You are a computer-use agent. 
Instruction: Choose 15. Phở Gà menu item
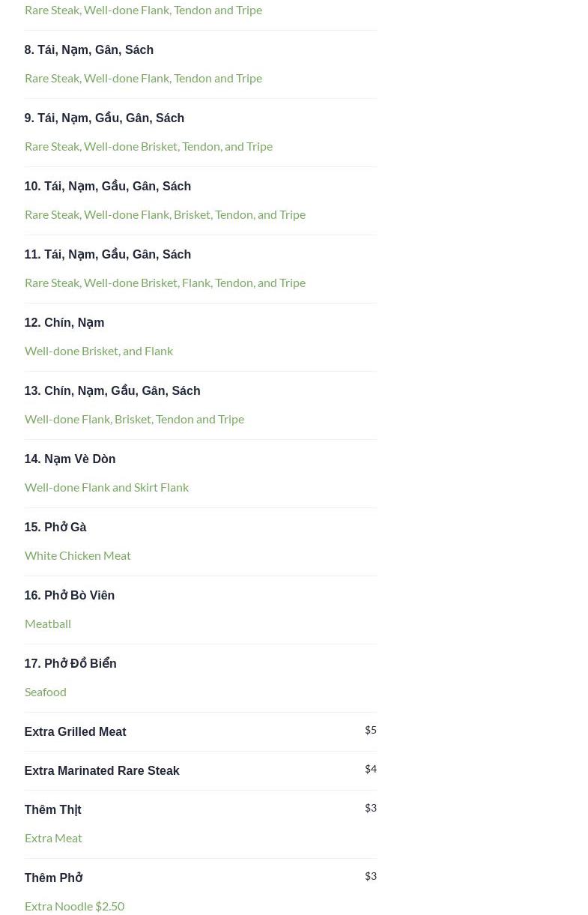tap(55, 527)
